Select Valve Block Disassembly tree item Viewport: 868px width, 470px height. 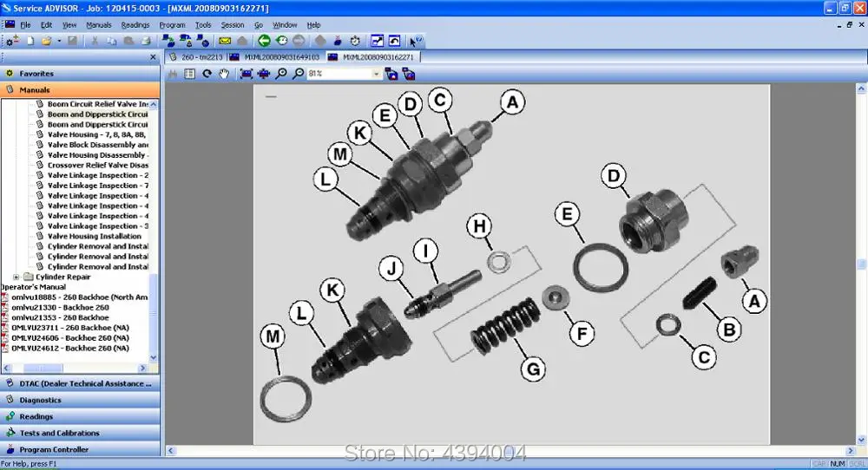point(97,145)
